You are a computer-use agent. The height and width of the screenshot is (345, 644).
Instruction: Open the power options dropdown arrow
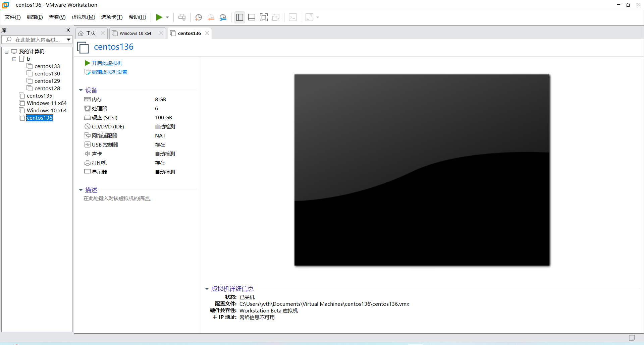(167, 17)
